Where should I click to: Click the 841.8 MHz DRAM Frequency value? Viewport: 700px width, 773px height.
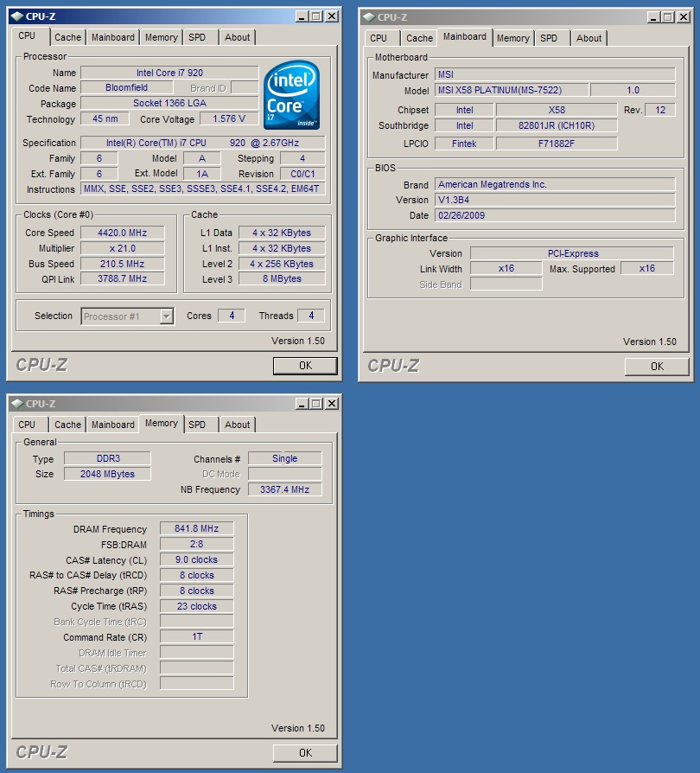point(196,529)
